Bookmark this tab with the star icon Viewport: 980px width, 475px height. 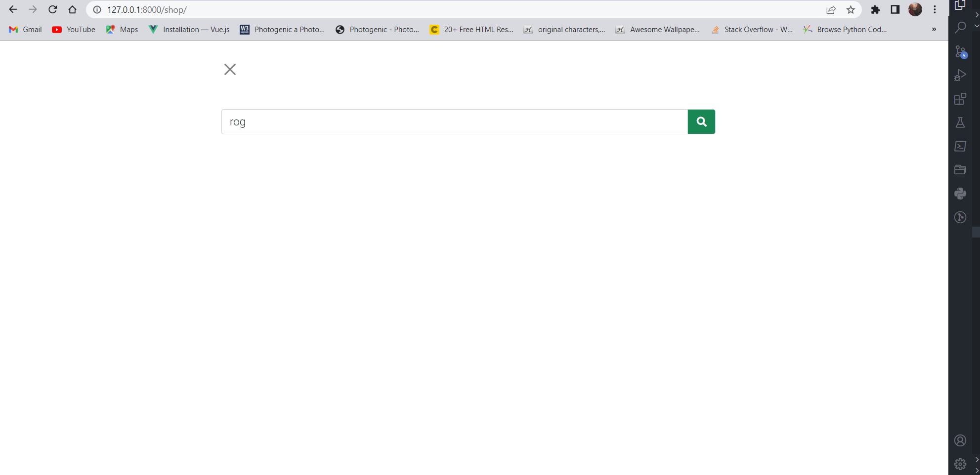(x=851, y=10)
